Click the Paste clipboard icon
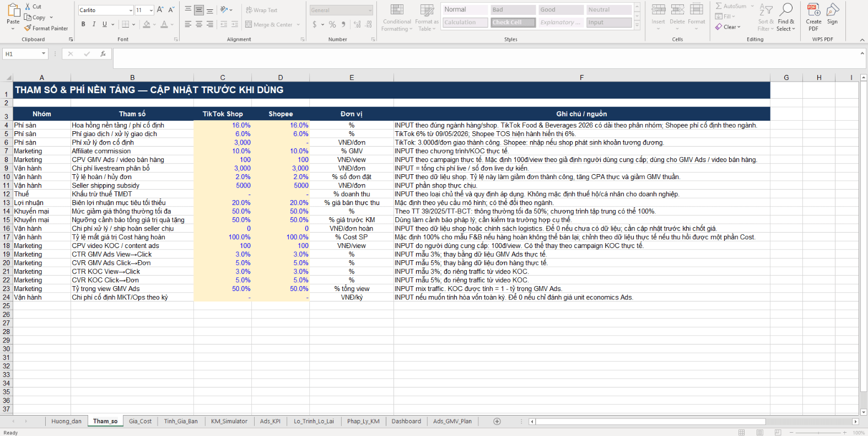The width and height of the screenshot is (868, 436). [x=13, y=10]
